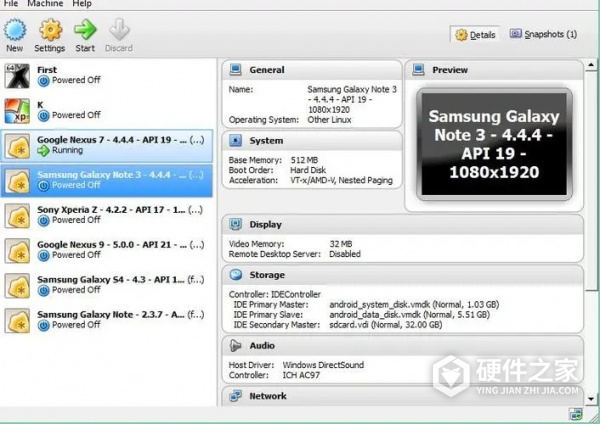Open the Machine menu
This screenshot has height=424, width=600.
click(x=45, y=4)
